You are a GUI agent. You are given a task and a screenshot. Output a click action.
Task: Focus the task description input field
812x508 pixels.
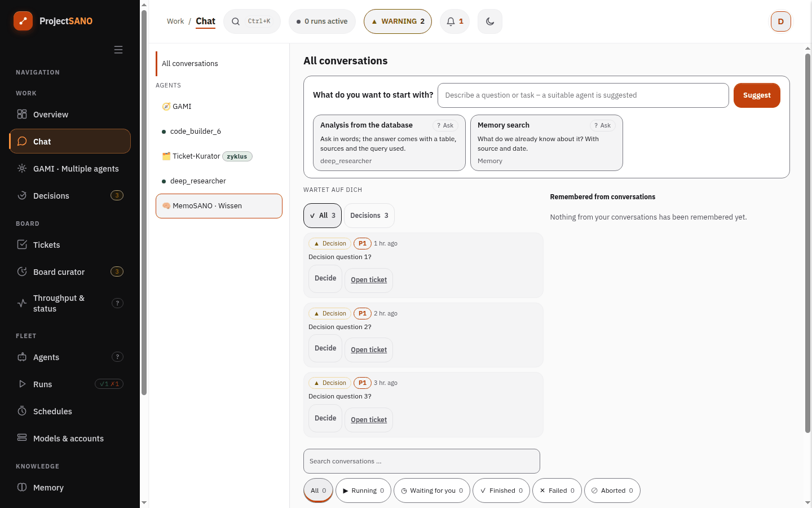pyautogui.click(x=583, y=95)
